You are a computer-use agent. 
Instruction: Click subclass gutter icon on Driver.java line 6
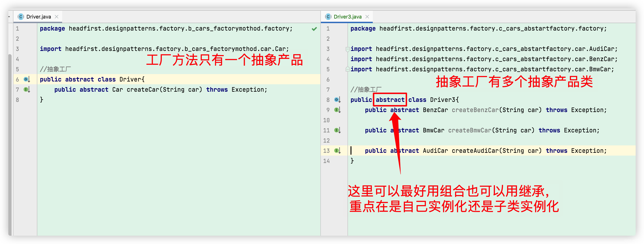[x=27, y=79]
